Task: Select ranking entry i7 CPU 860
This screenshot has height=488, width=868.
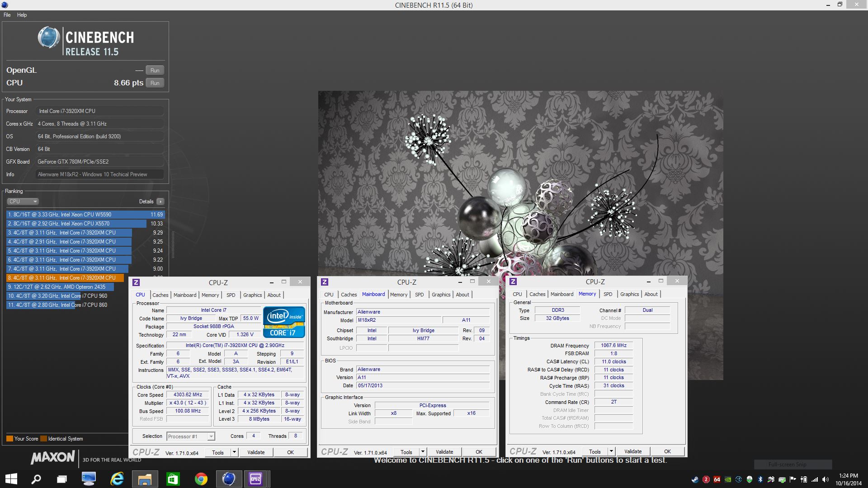Action: coord(68,305)
